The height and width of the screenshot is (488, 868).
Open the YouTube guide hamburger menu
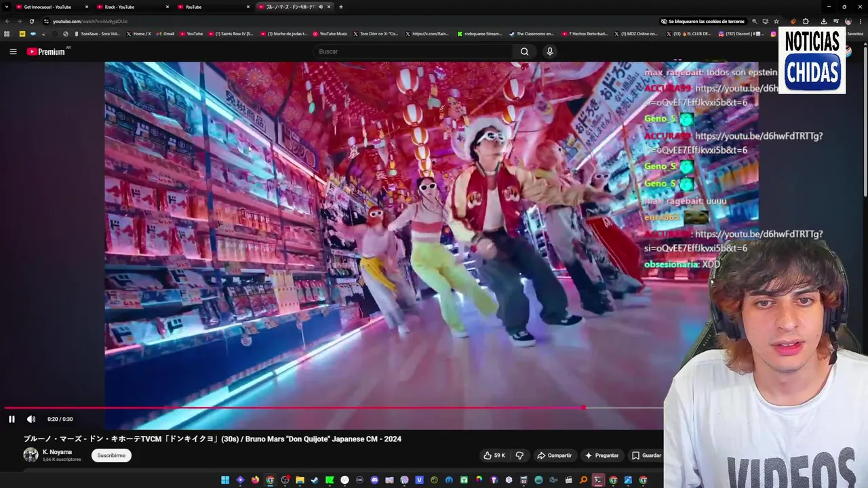pos(13,52)
